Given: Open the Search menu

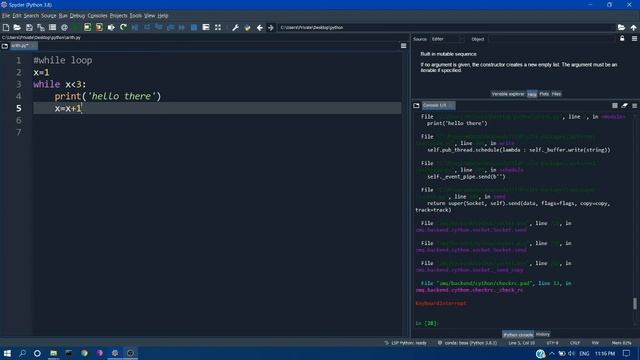Looking at the screenshot, I should 31,16.
